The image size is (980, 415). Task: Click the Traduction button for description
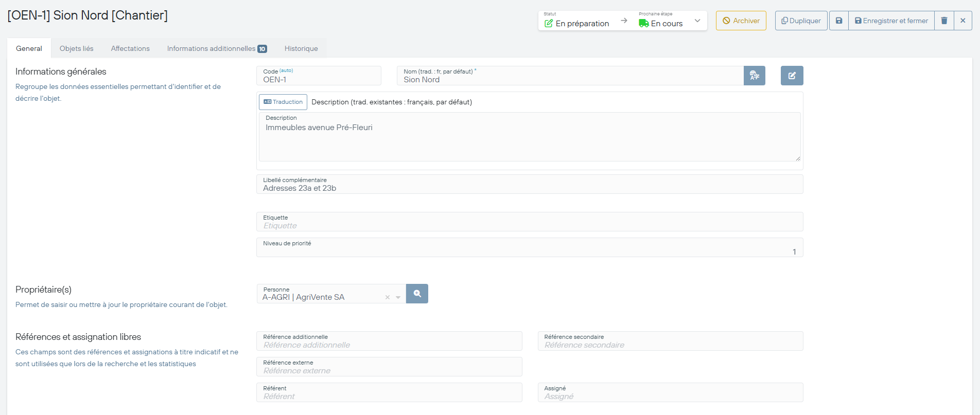coord(283,102)
